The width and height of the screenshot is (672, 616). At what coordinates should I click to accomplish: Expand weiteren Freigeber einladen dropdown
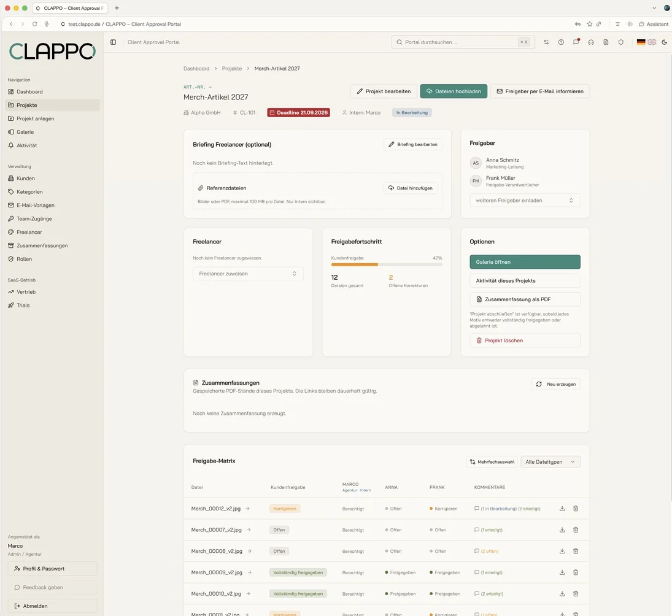coord(525,200)
